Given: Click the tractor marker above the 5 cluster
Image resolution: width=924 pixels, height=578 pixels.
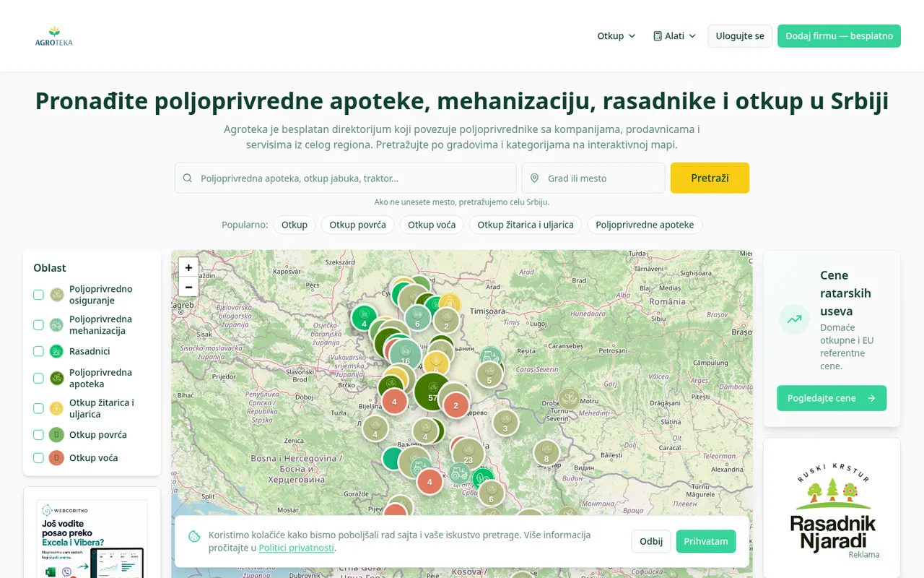Looking at the screenshot, I should click(491, 357).
